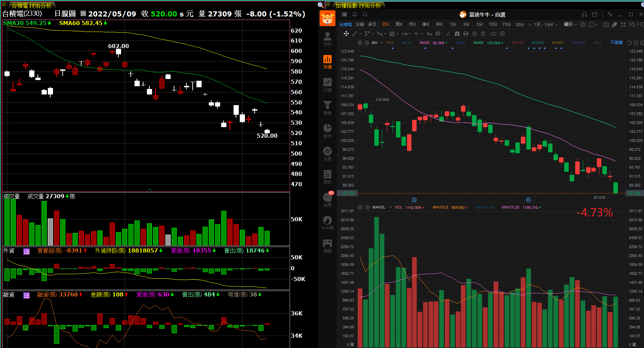Open the 牛牛圈 community sidebar icon
Viewport: 644px width, 348px height.
pos(327,223)
